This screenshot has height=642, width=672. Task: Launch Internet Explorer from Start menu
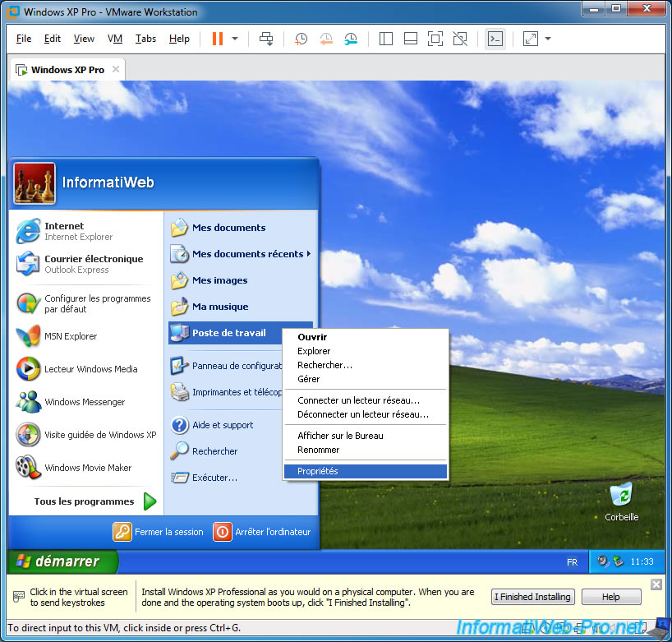tap(85, 231)
